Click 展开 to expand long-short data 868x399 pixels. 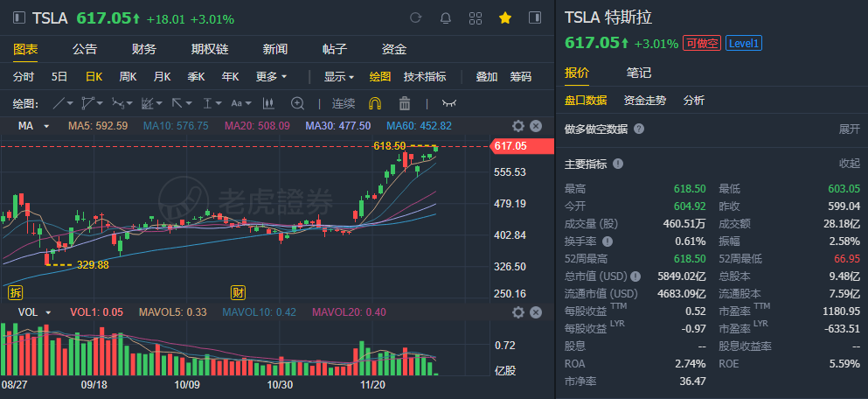click(850, 129)
